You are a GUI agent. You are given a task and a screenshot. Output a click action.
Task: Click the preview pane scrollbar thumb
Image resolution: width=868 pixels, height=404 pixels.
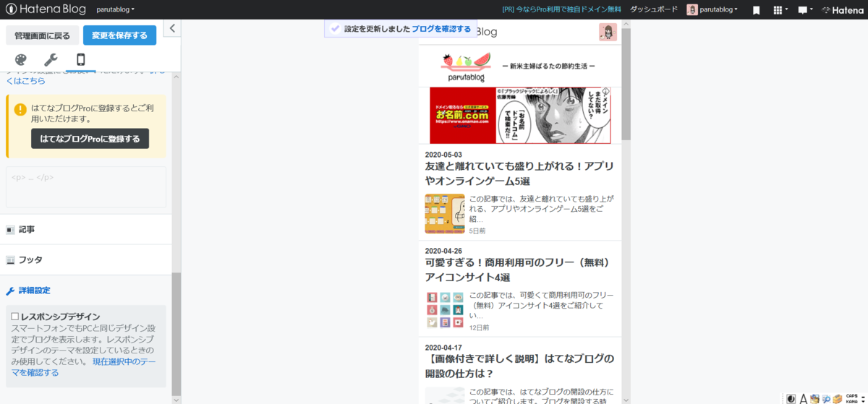626,83
